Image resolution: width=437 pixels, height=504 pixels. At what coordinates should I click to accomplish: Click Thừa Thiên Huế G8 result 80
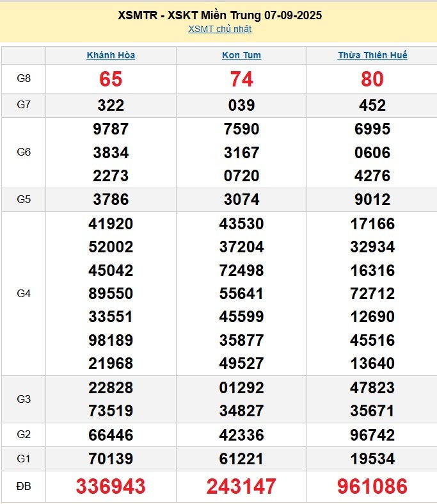pyautogui.click(x=372, y=79)
